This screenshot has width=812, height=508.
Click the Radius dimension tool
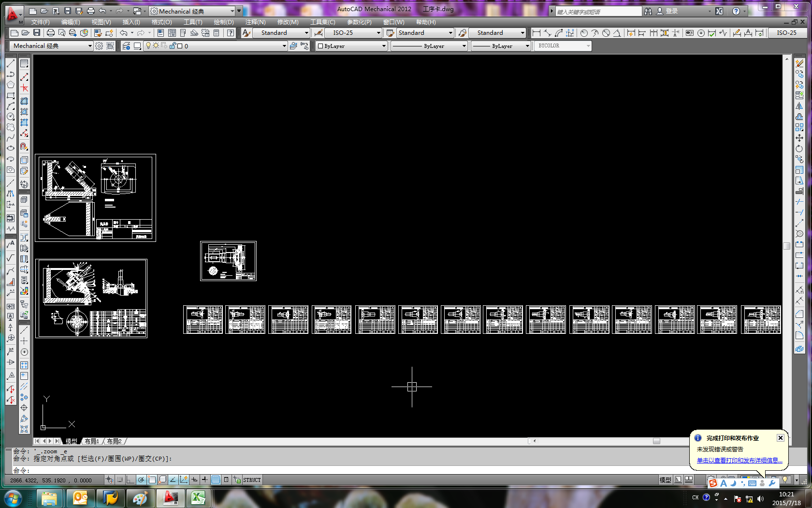pyautogui.click(x=584, y=33)
